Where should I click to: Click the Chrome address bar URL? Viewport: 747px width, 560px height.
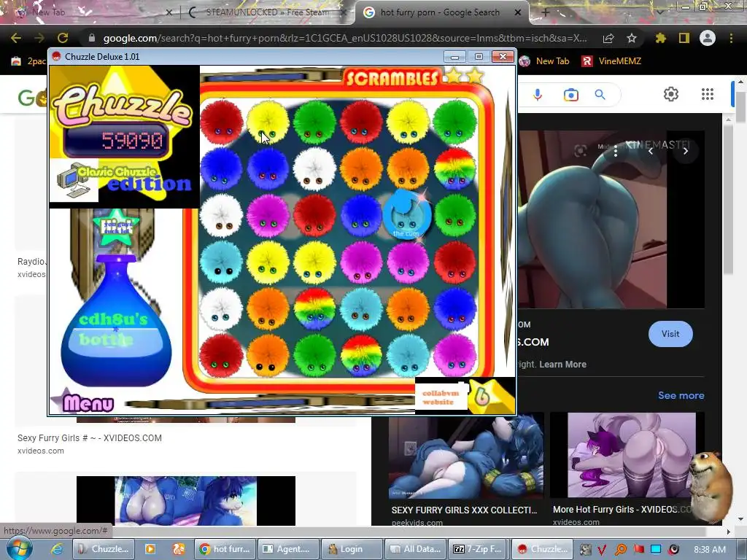click(345, 38)
